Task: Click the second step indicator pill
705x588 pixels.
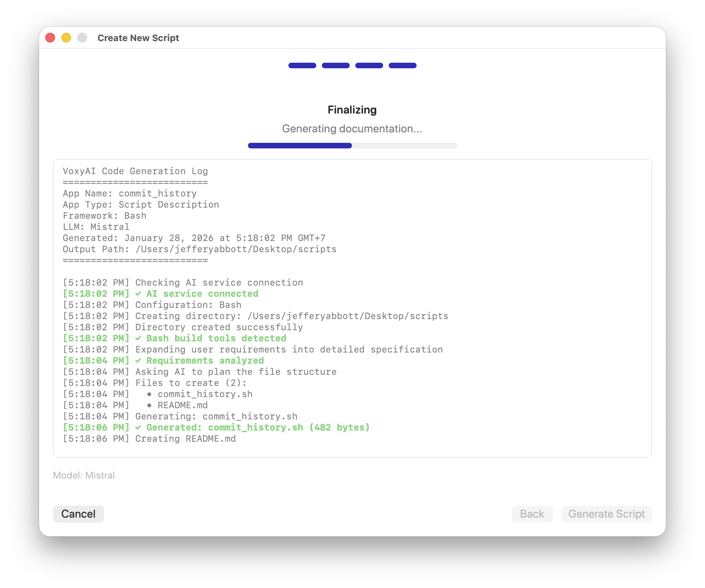Action: pyautogui.click(x=335, y=65)
